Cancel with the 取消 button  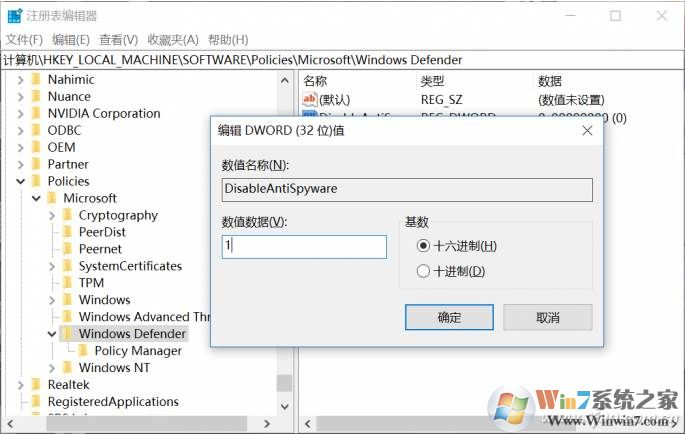pos(548,318)
